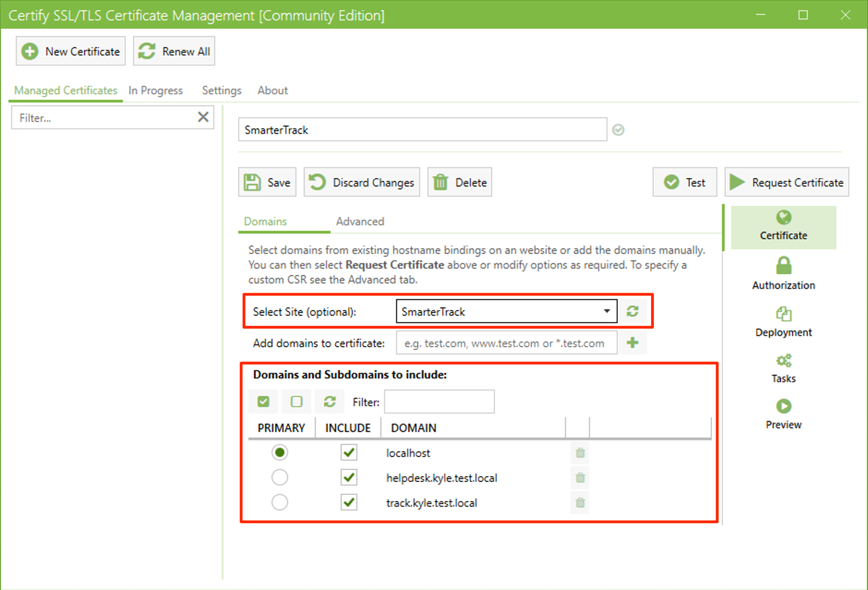868x590 pixels.
Task: Switch to the In Progress tab
Action: pyautogui.click(x=156, y=90)
